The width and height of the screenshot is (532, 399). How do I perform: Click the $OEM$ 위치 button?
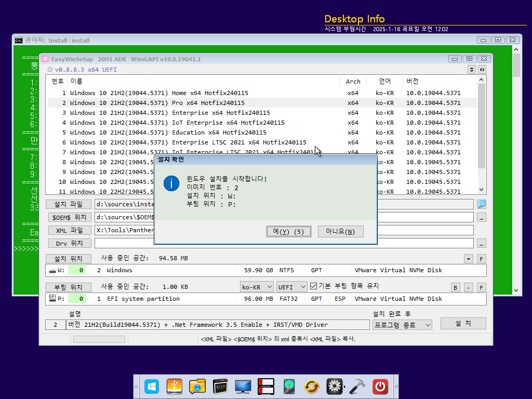point(70,217)
